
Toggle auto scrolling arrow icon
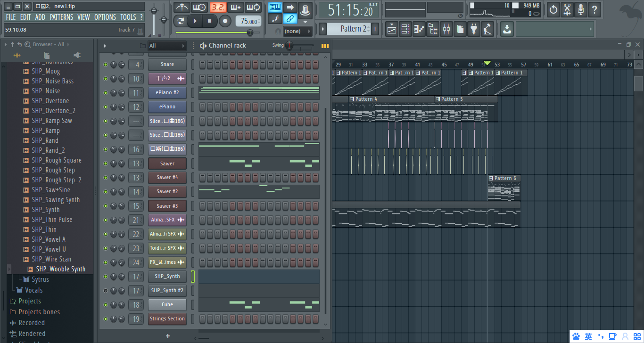point(290,7)
